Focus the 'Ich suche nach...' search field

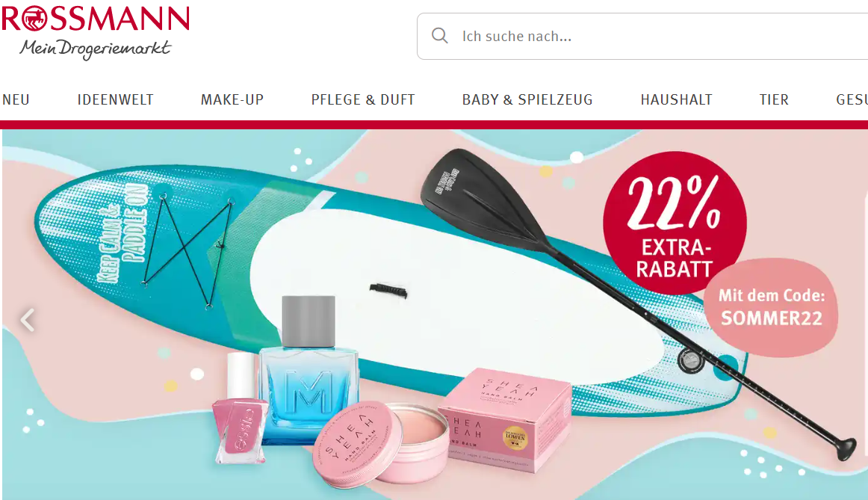[642, 36]
